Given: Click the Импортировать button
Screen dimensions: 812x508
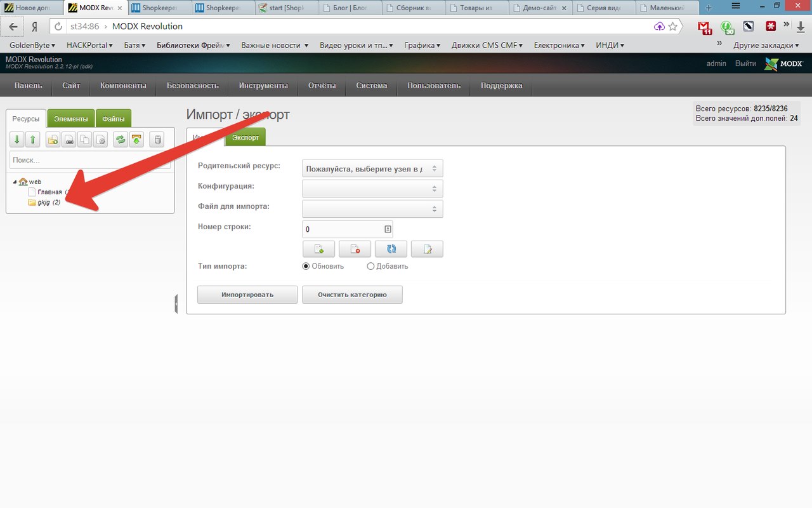Looking at the screenshot, I should point(247,295).
